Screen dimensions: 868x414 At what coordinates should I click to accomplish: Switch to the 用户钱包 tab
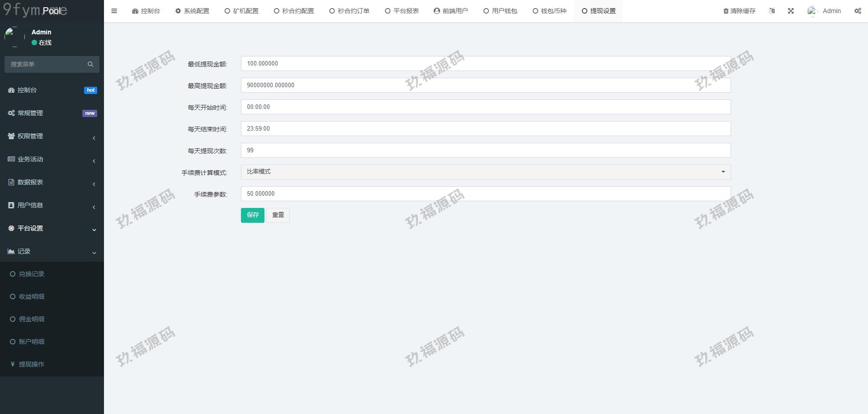[x=500, y=11]
